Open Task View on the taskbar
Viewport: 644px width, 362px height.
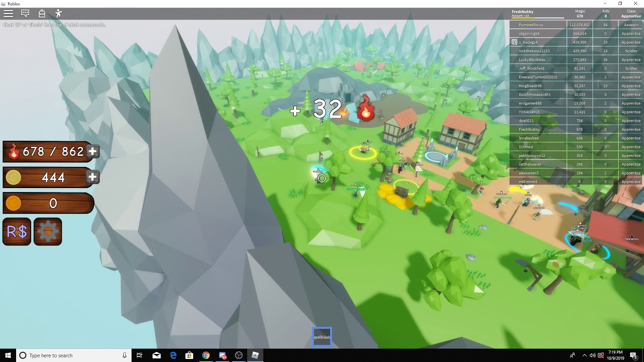coord(140,355)
